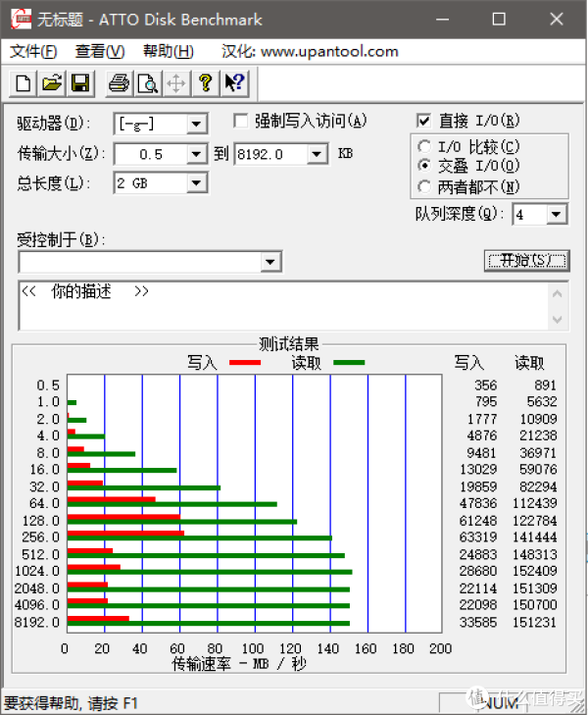
Task: Minimize the ATTO Disk Benchmark window
Action: tap(442, 20)
